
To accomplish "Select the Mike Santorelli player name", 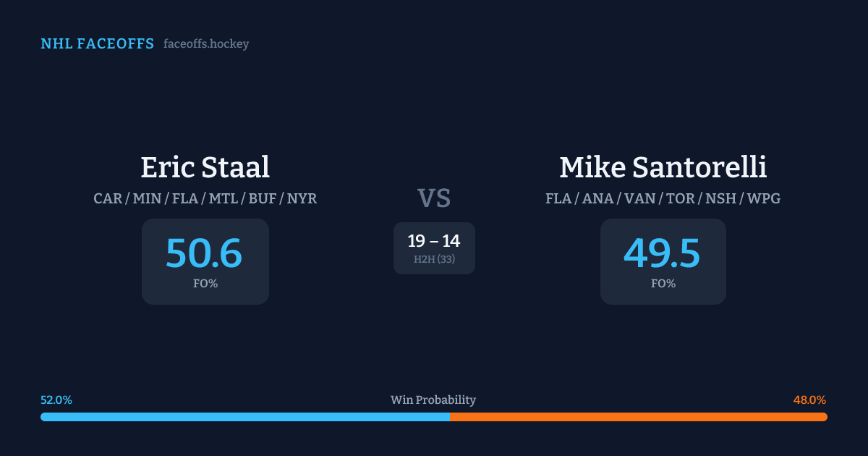I will point(663,167).
